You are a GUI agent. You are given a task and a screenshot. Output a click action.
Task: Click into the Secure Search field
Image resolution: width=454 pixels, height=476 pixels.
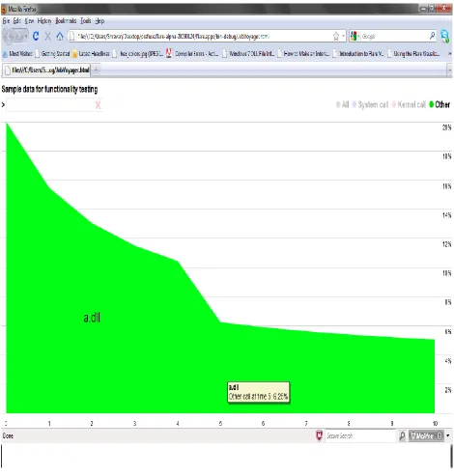(360, 435)
